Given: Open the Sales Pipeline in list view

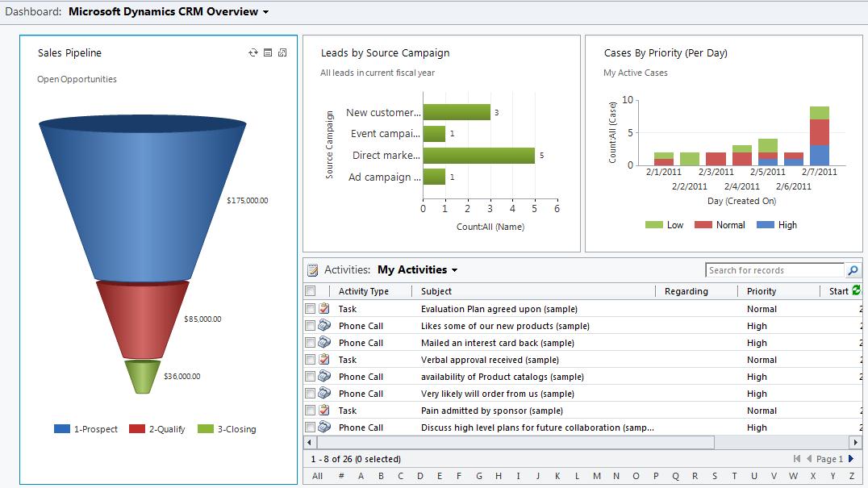Looking at the screenshot, I should (268, 52).
